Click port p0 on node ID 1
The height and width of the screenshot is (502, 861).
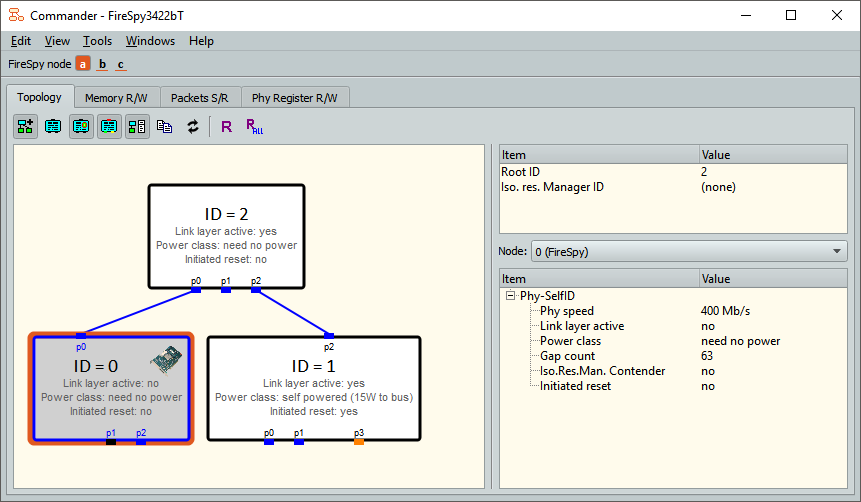(269, 442)
